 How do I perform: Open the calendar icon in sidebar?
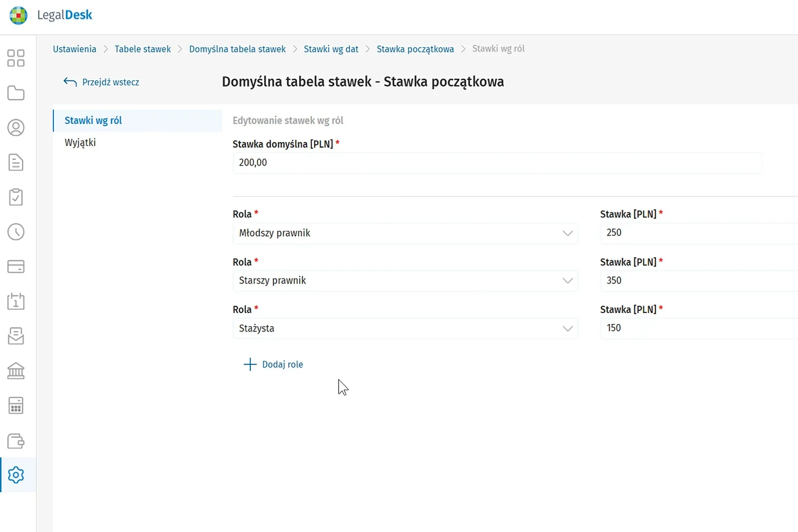click(16, 301)
